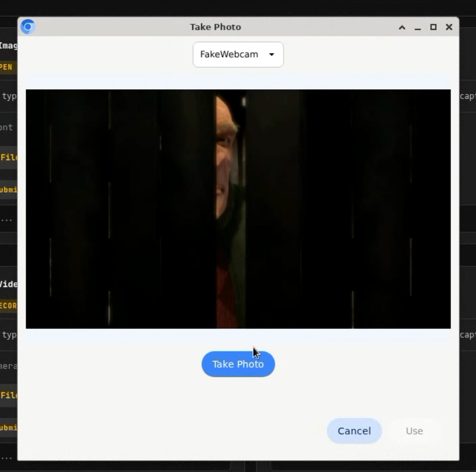This screenshot has height=472, width=476.
Task: Click the Take Photo title bar text
Action: pyautogui.click(x=215, y=27)
